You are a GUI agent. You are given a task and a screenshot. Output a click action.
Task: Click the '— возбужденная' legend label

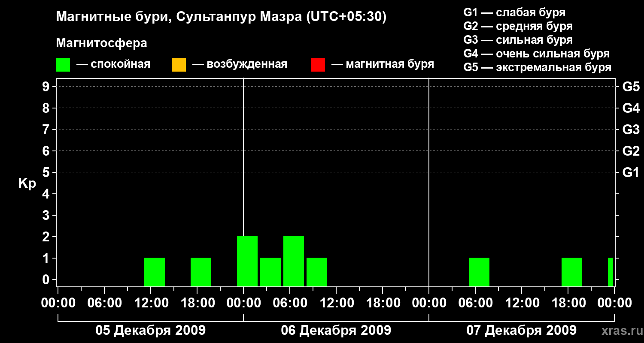pyautogui.click(x=240, y=64)
